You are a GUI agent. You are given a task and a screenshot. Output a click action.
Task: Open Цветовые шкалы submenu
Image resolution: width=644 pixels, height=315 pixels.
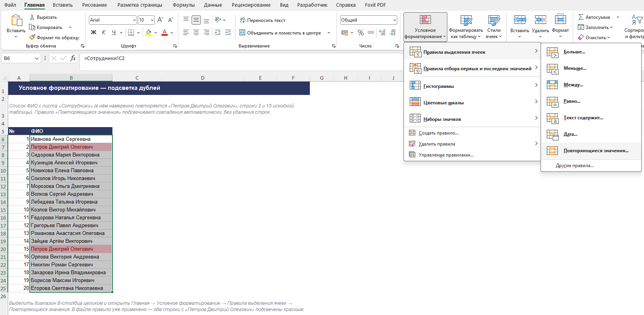[x=472, y=102]
